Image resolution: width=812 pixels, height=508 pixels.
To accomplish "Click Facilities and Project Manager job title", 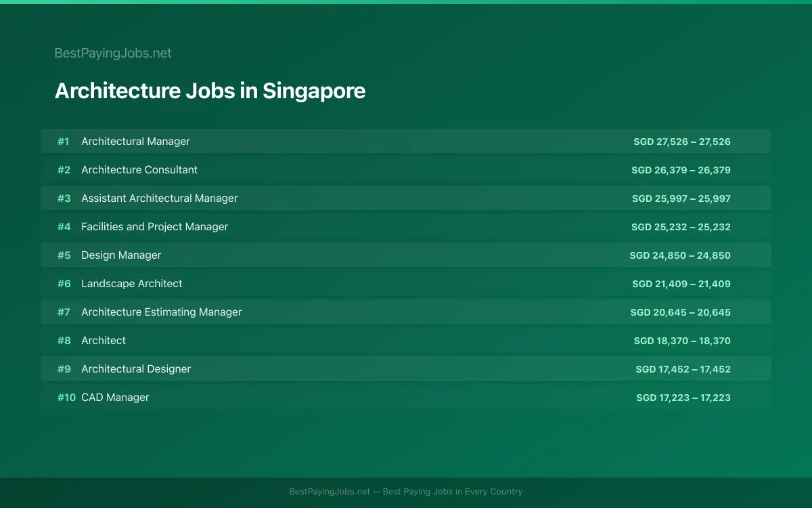I will [x=154, y=226].
